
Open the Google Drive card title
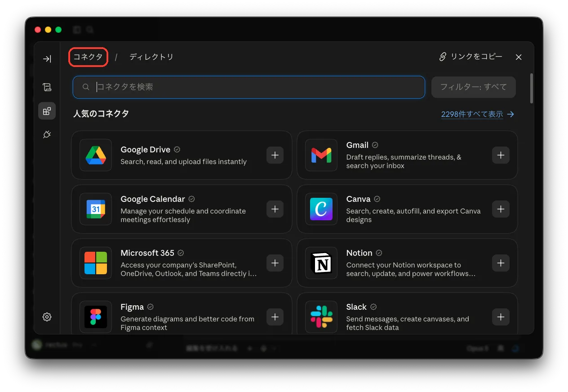[x=145, y=150]
